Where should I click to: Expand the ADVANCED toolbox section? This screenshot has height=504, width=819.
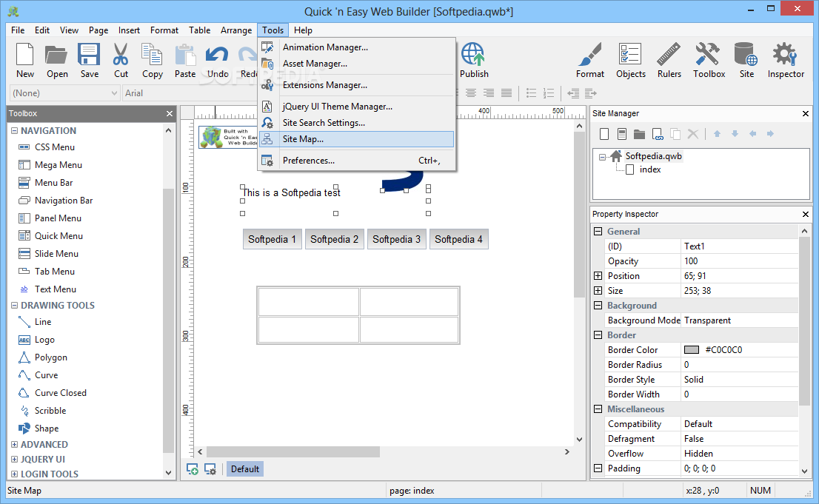[x=15, y=445]
